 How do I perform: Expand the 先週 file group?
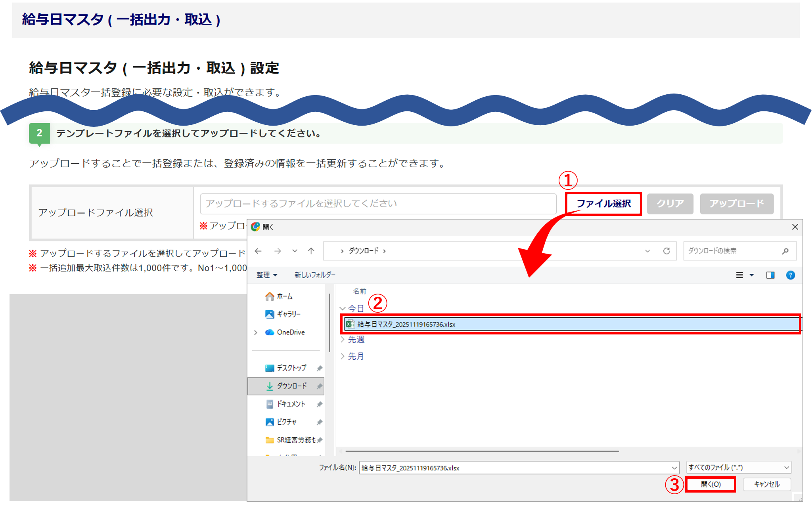pyautogui.click(x=343, y=340)
